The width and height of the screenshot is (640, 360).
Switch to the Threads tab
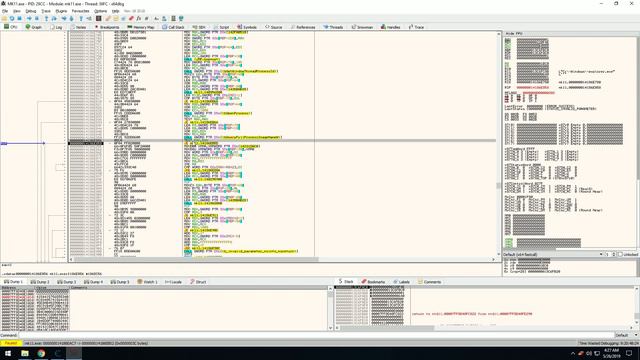pos(333,27)
